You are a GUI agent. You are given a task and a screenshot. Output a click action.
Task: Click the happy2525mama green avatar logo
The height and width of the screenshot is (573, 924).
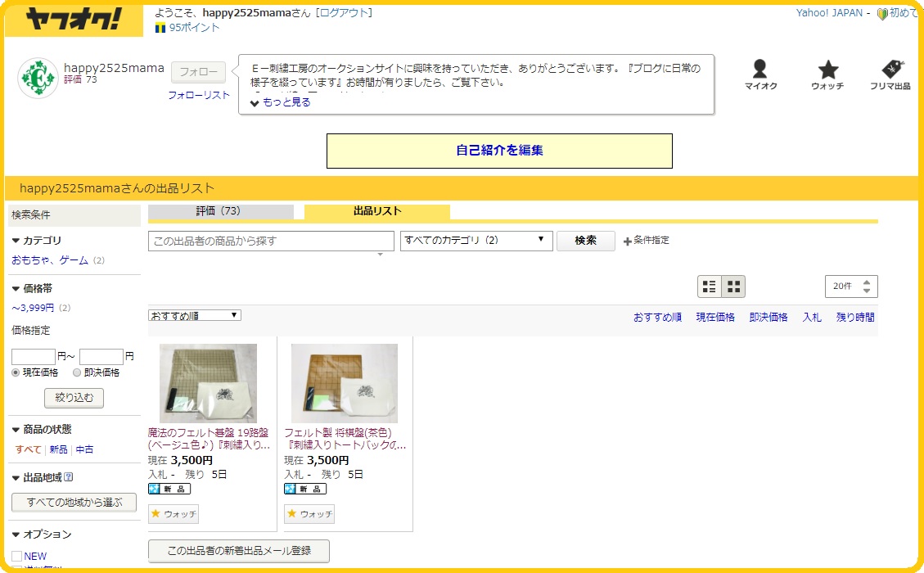coord(38,78)
